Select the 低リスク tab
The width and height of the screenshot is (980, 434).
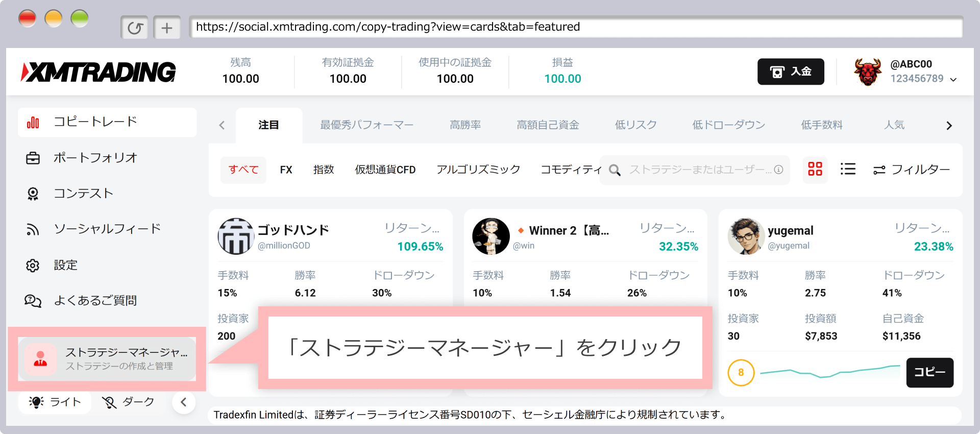pos(635,125)
